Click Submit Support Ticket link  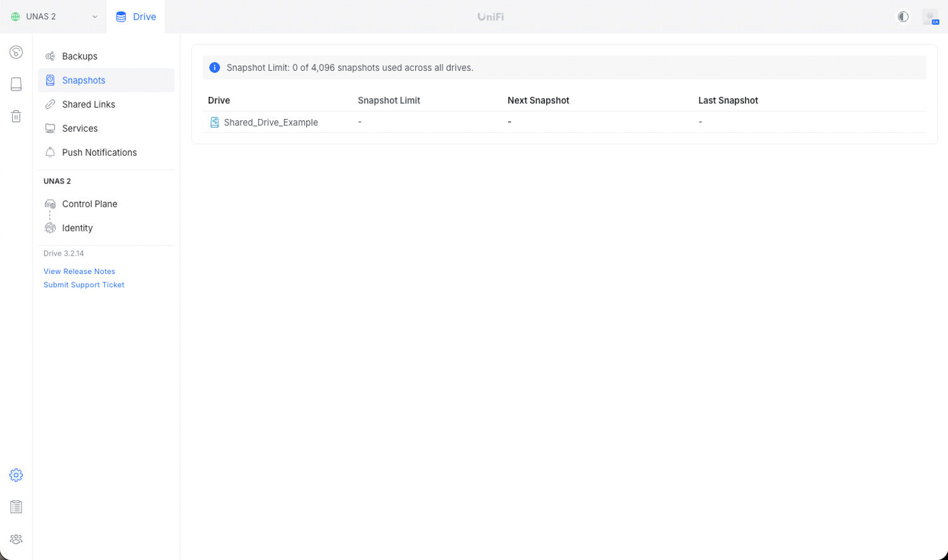click(x=84, y=285)
